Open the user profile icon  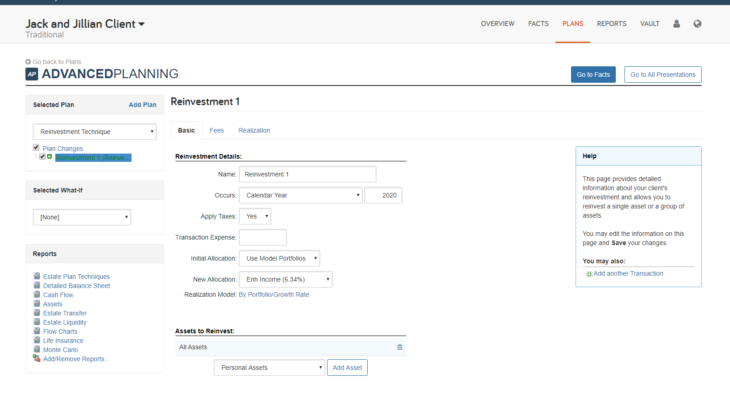[676, 24]
